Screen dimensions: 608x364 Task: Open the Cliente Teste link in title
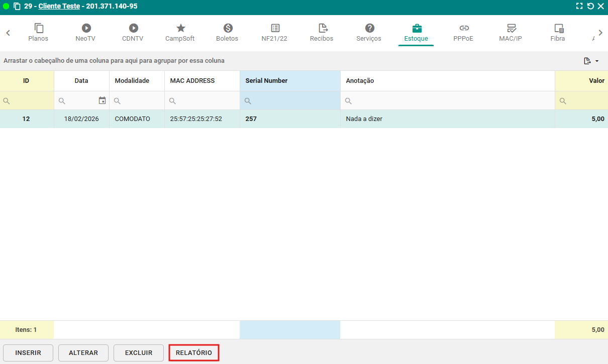click(59, 7)
